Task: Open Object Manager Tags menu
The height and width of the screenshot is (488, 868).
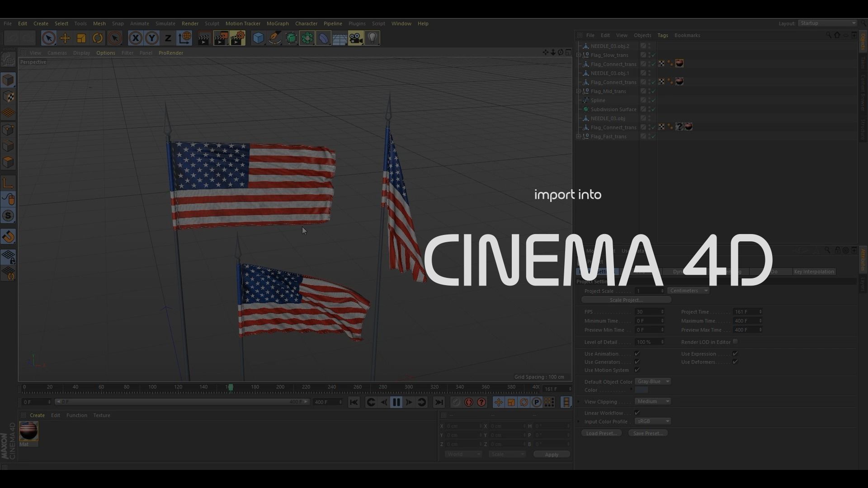Action: 663,35
